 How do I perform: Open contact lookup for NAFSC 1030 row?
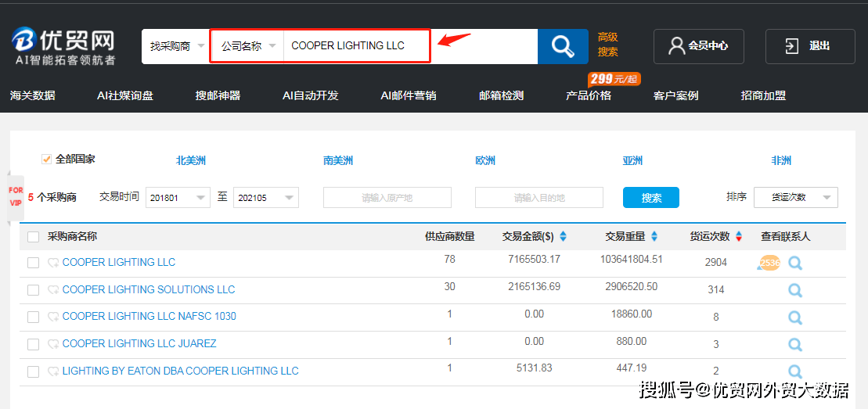[x=795, y=318]
